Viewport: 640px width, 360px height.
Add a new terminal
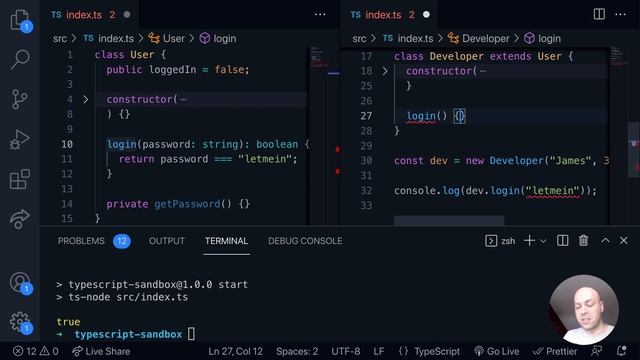[529, 241]
